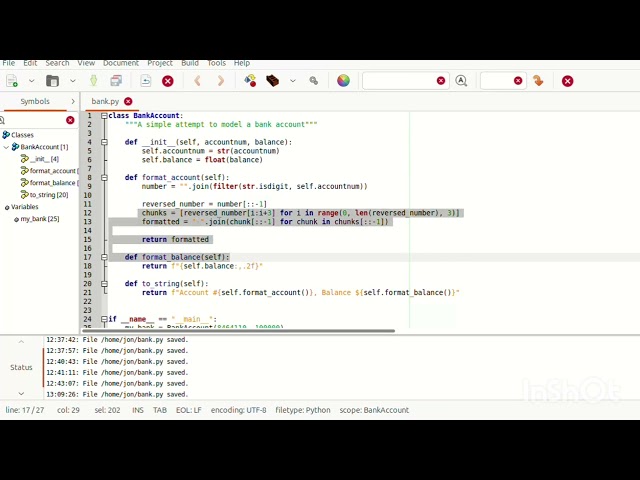Reload the current file from disk
The image size is (640, 480).
146,81
